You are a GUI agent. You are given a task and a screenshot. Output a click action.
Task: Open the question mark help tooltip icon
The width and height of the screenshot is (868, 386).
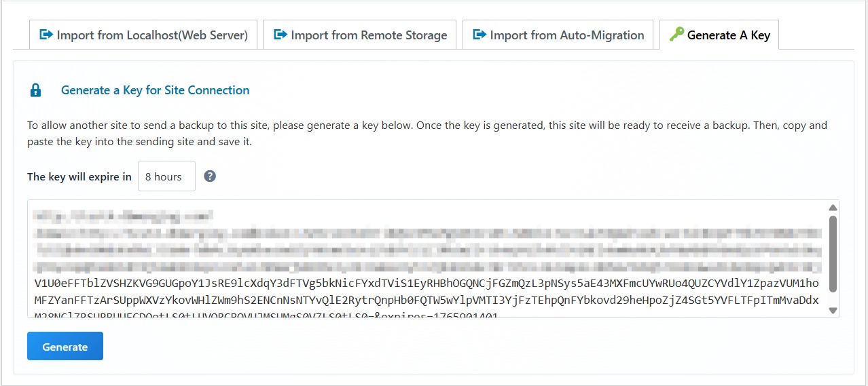[x=210, y=176]
